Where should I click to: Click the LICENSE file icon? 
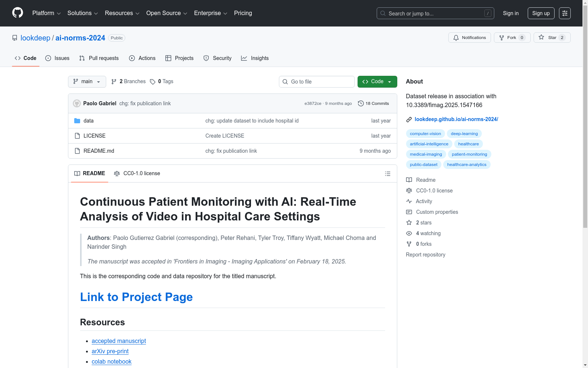[77, 136]
